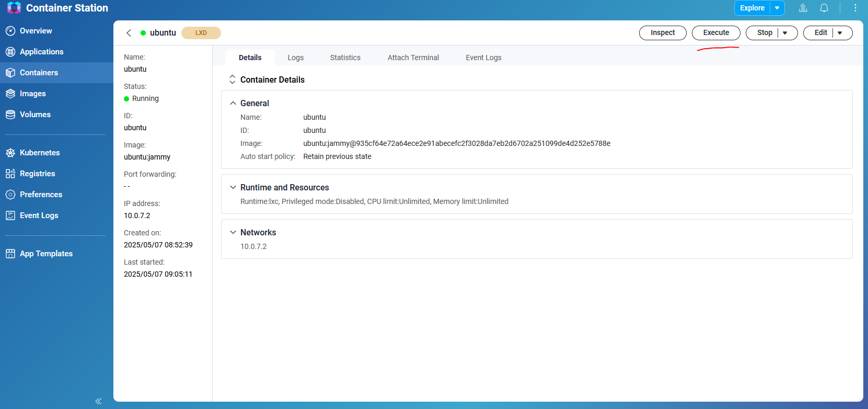Click the Images layers icon
Screen dimensions: 868x409
click(x=10, y=94)
